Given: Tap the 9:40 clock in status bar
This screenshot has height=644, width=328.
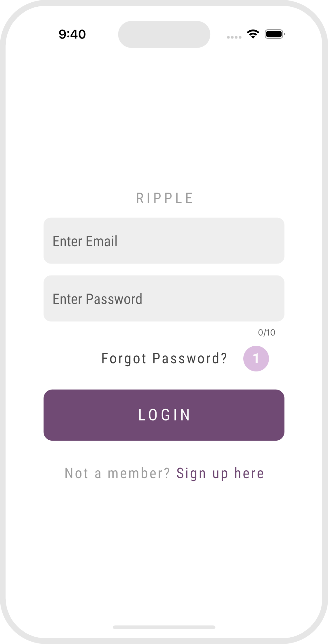Looking at the screenshot, I should click(72, 34).
